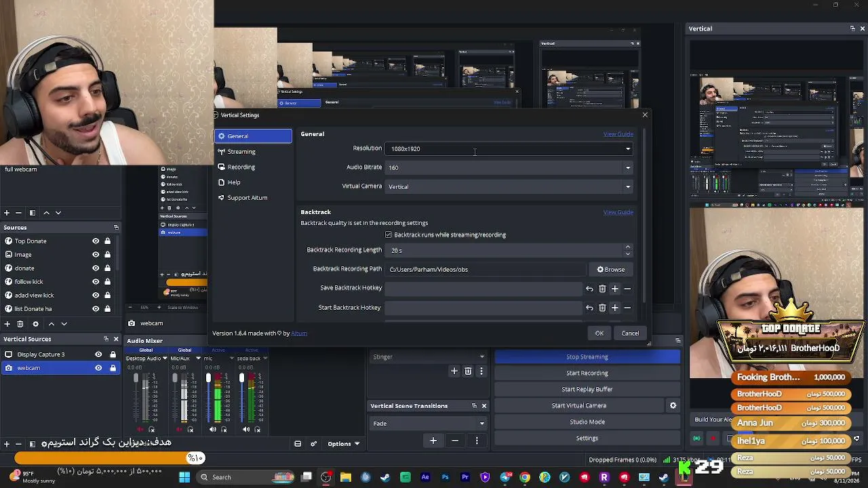Click OK in Vertical Settings
This screenshot has width=868, height=488.
599,333
